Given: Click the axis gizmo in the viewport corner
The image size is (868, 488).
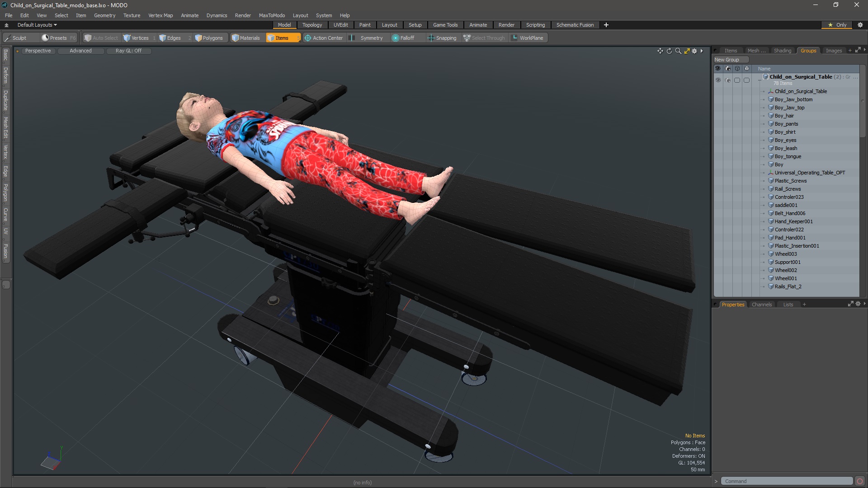Looking at the screenshot, I should coord(52,459).
